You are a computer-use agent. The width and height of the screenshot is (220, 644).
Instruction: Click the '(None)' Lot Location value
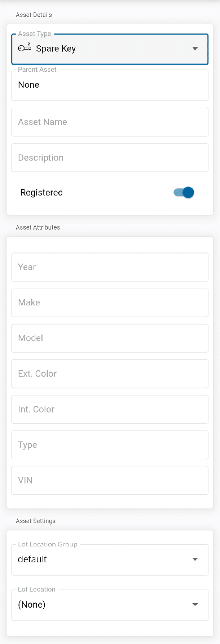32,605
